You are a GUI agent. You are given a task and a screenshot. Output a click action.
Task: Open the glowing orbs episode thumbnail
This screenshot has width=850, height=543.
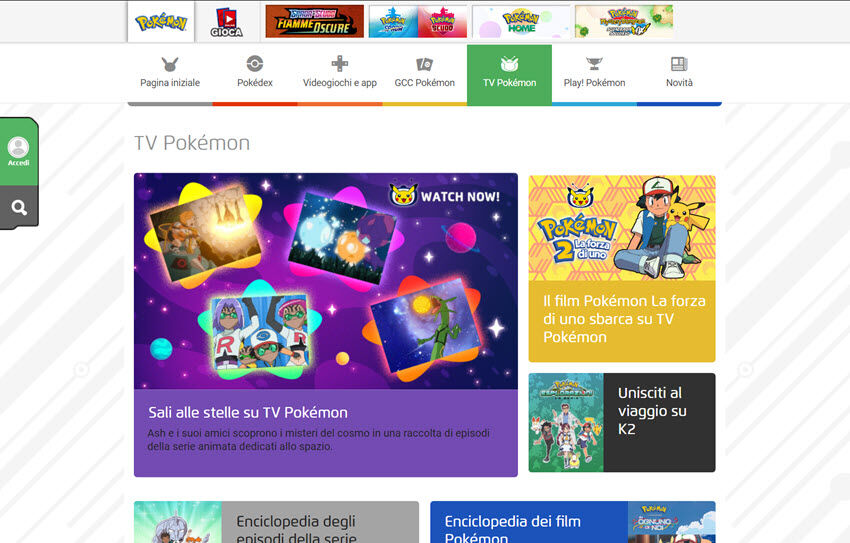pos(343,238)
